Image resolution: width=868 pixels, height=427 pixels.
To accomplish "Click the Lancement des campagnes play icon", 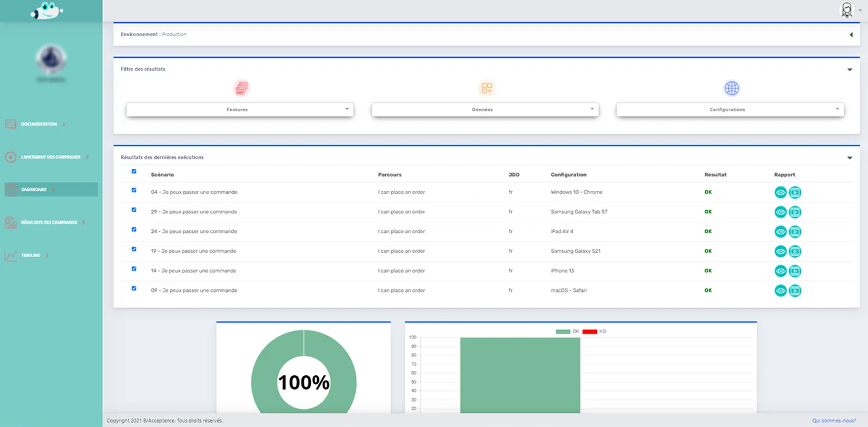I will [11, 157].
